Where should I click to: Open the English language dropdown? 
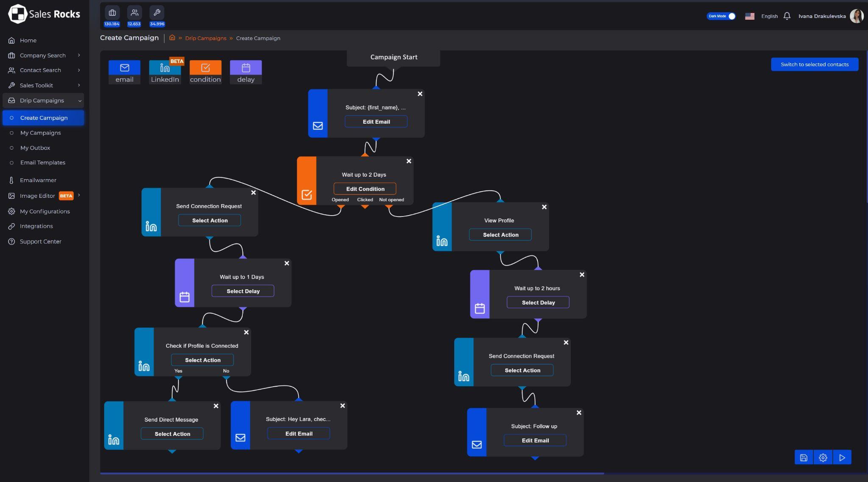(x=769, y=16)
